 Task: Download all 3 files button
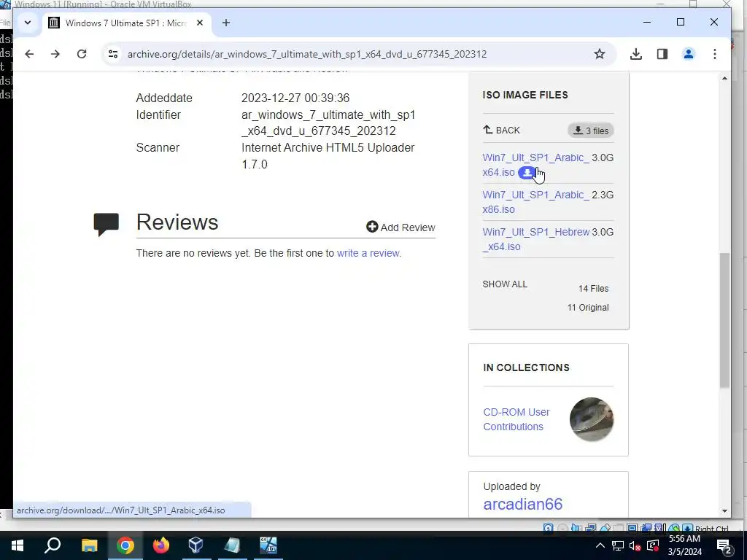pyautogui.click(x=591, y=131)
